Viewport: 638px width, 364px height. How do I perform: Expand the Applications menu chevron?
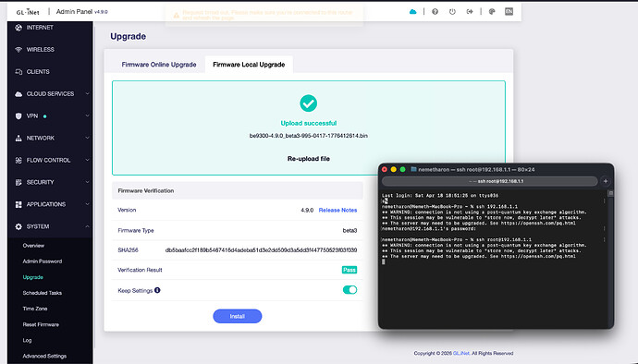click(x=87, y=204)
